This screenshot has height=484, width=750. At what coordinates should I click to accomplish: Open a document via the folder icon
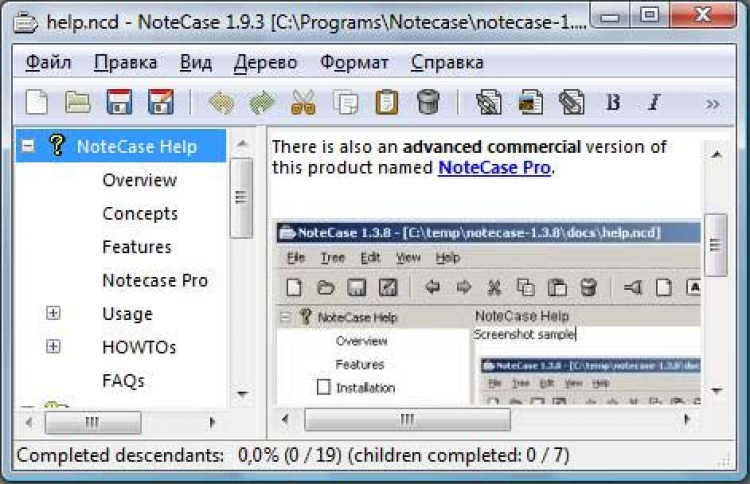pyautogui.click(x=77, y=102)
